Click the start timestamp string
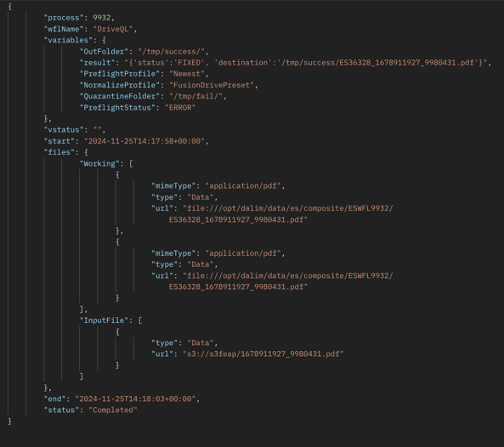The height and width of the screenshot is (447, 504). (x=144, y=141)
